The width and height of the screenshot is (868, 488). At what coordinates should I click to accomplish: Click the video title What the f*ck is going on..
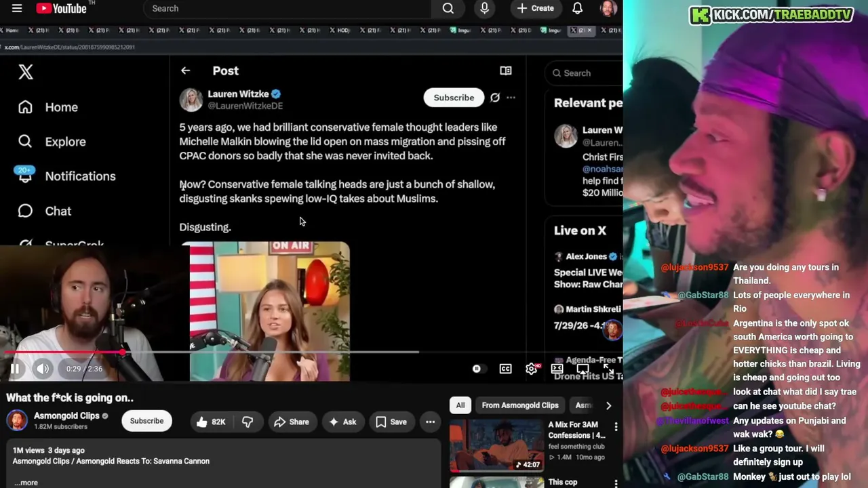(70, 398)
